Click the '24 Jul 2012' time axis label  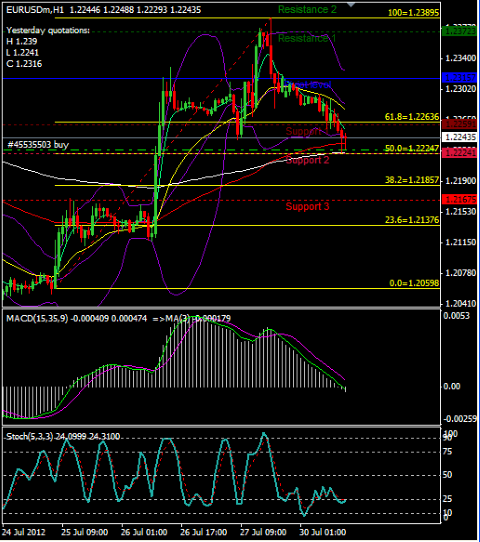[x=24, y=532]
